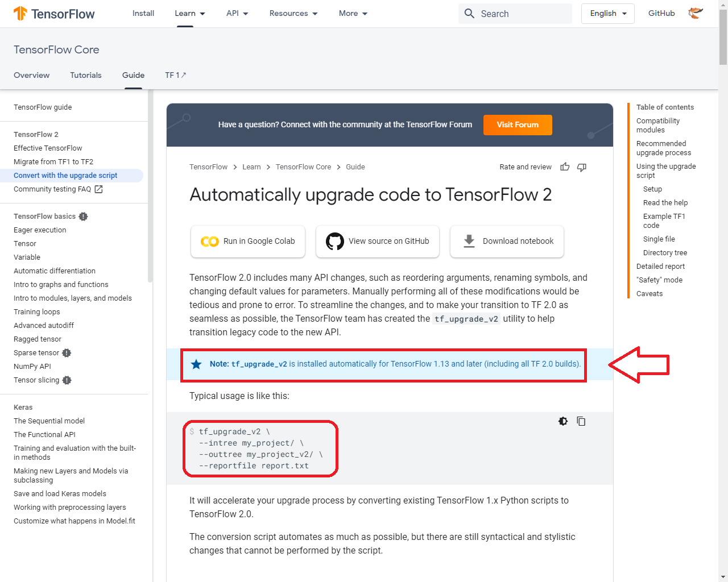The height and width of the screenshot is (582, 728).
Task: Click the download arrow icon
Action: 469,241
